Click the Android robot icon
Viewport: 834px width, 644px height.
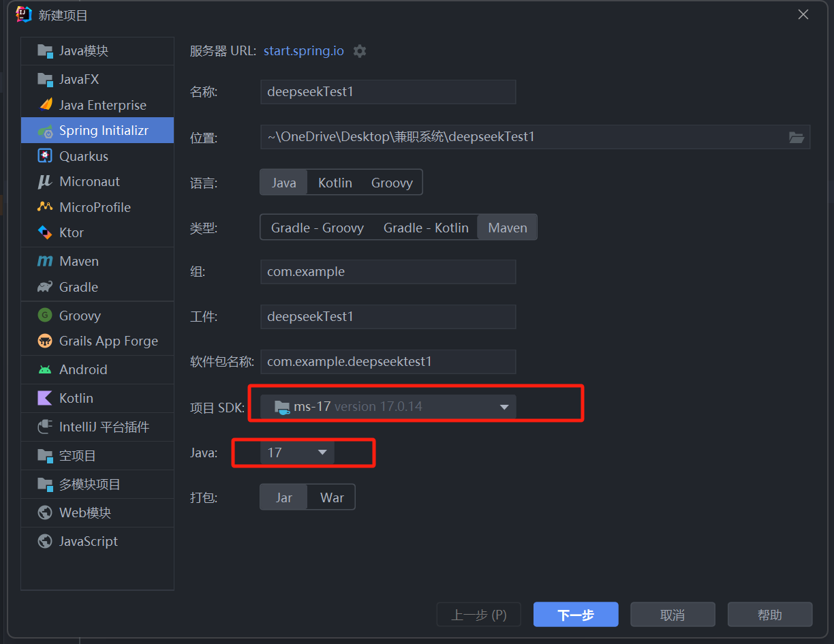[45, 370]
